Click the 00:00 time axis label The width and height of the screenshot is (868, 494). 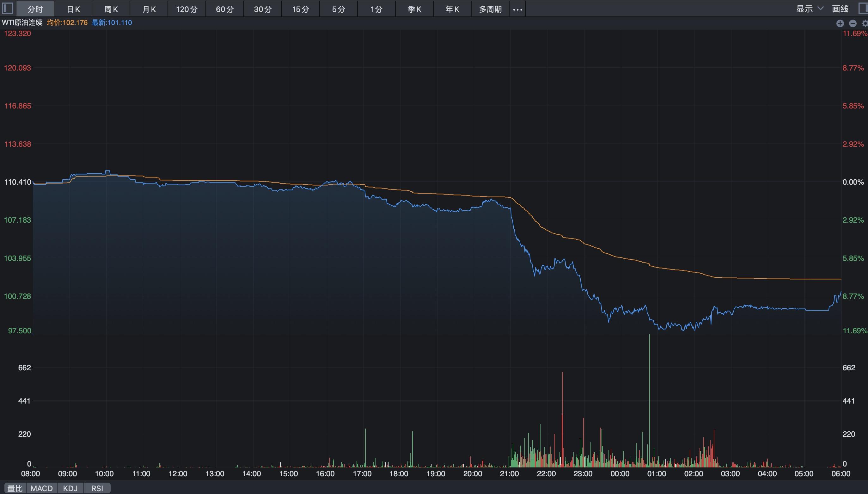620,474
